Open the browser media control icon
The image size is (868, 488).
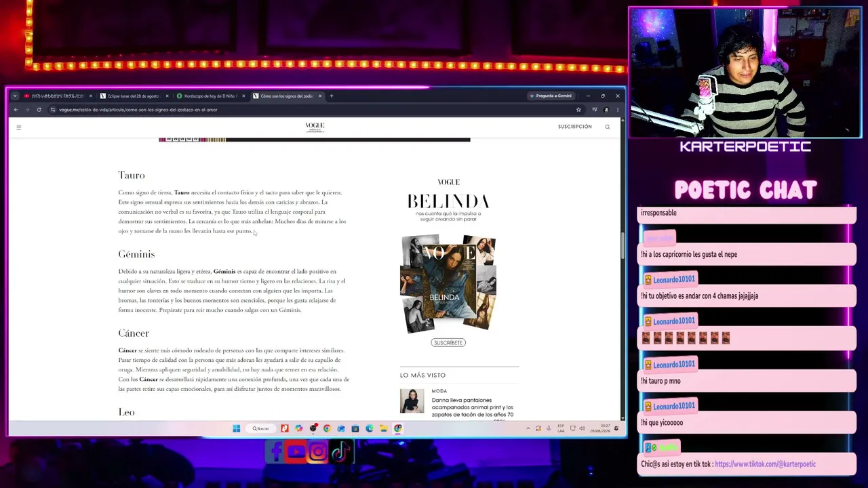[595, 110]
